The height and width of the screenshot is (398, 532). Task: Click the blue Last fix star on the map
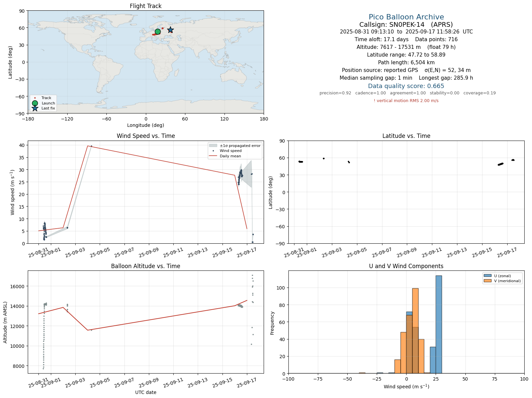pos(170,30)
